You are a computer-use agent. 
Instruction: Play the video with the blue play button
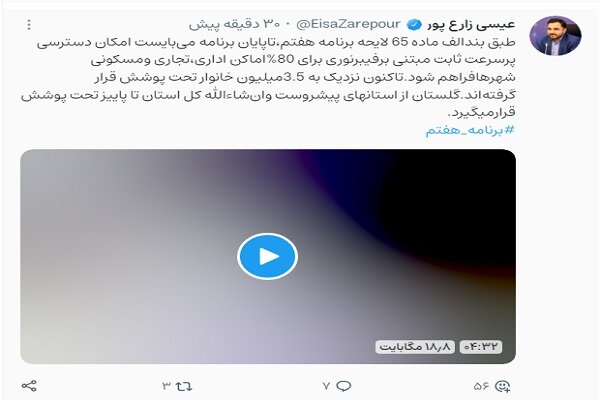click(x=267, y=256)
